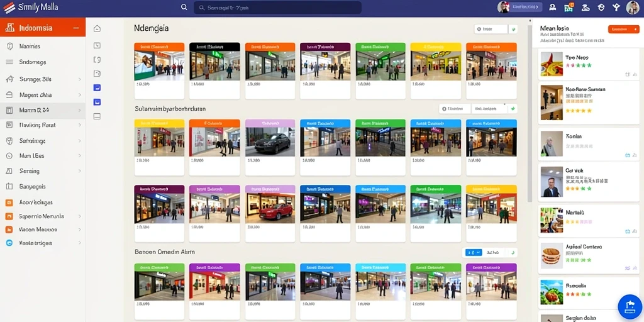
Task: Open Sepernio Nemunls in the sidebar
Action: tap(43, 216)
